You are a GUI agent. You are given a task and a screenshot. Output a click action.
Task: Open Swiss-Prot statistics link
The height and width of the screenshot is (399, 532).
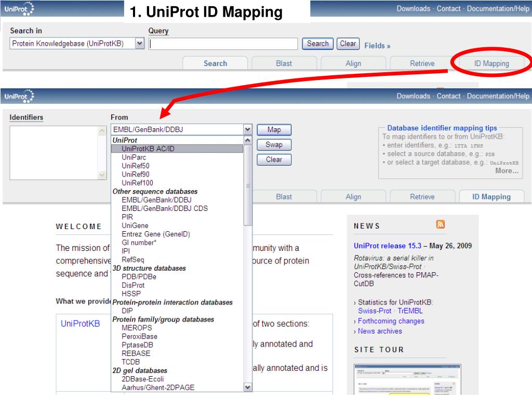375,311
